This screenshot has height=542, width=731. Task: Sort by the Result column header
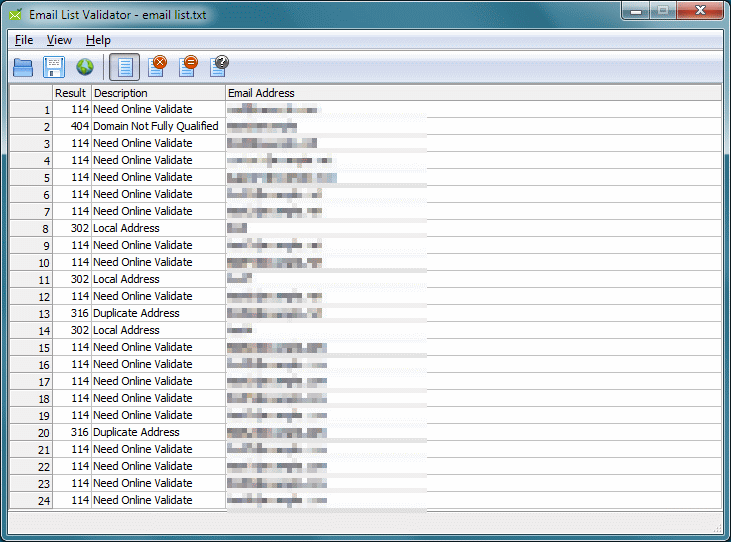click(x=71, y=93)
